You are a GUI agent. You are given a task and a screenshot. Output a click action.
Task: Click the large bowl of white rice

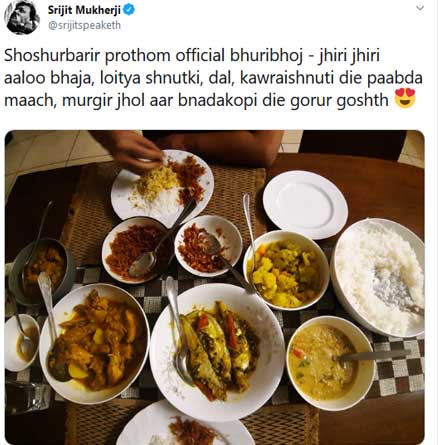coord(378,277)
